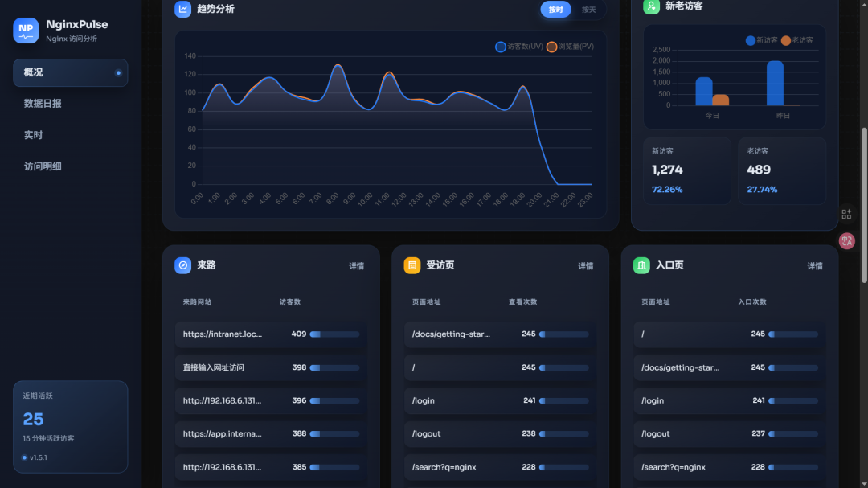Switch trend chart to 按天 view
This screenshot has width=868, height=488.
click(588, 10)
